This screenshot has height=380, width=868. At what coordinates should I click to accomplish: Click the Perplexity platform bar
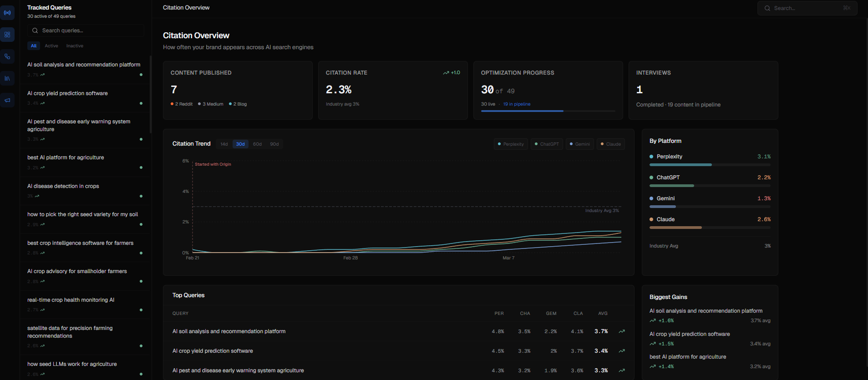tap(710, 165)
